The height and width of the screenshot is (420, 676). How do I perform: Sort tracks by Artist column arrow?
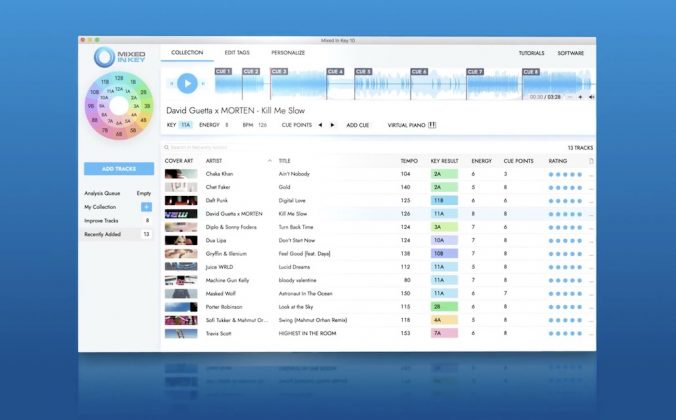coord(269,160)
